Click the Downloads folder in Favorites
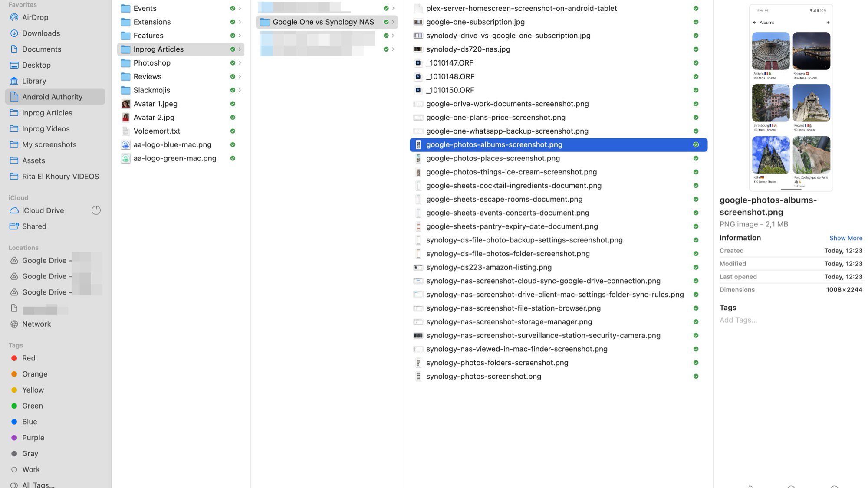This screenshot has width=868, height=488. point(40,33)
